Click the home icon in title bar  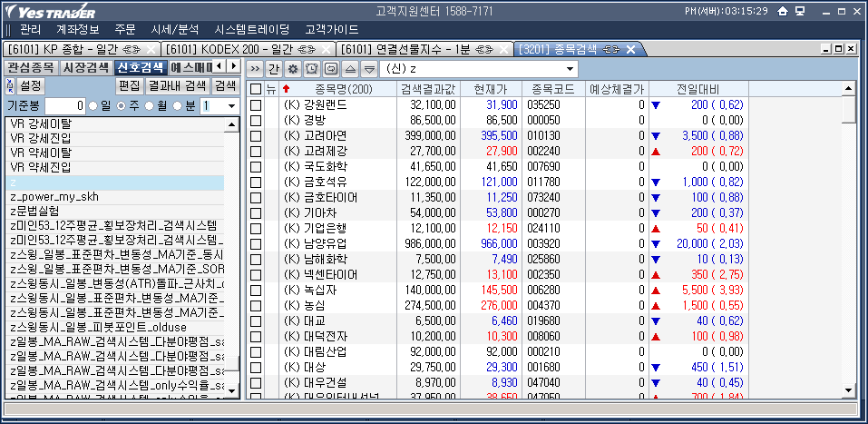(781, 12)
